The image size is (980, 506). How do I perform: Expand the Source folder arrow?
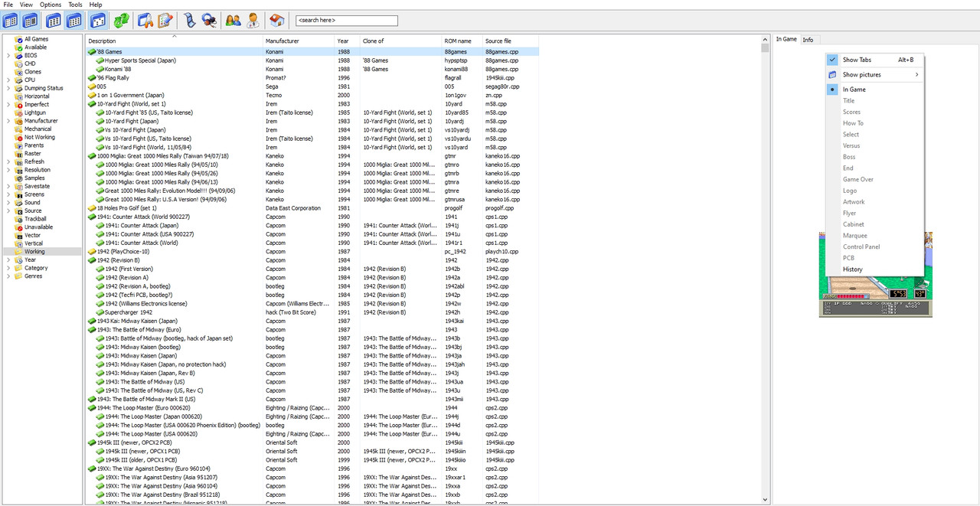[8, 211]
